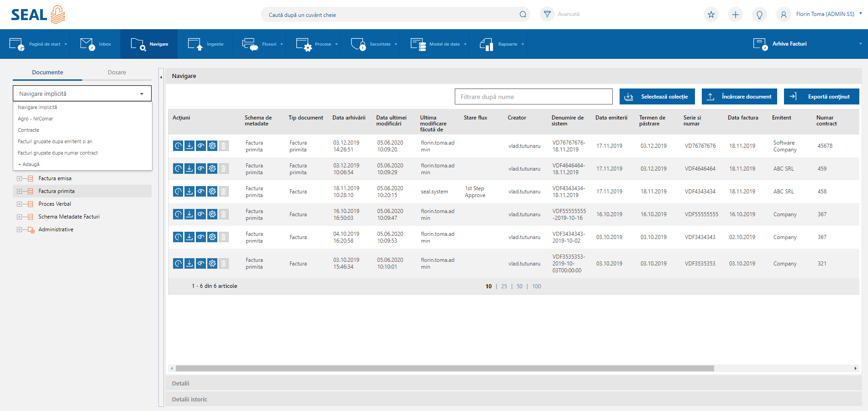868x411 pixels.
Task: Switch to the Dosare tab
Action: [x=117, y=73]
